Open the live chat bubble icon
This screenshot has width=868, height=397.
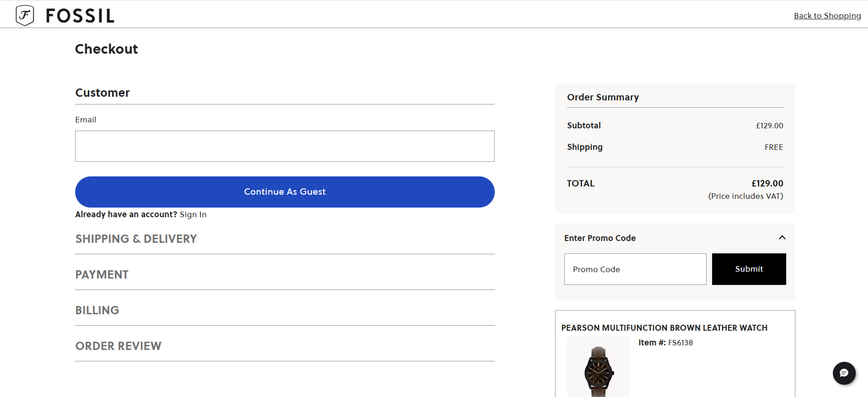point(844,373)
